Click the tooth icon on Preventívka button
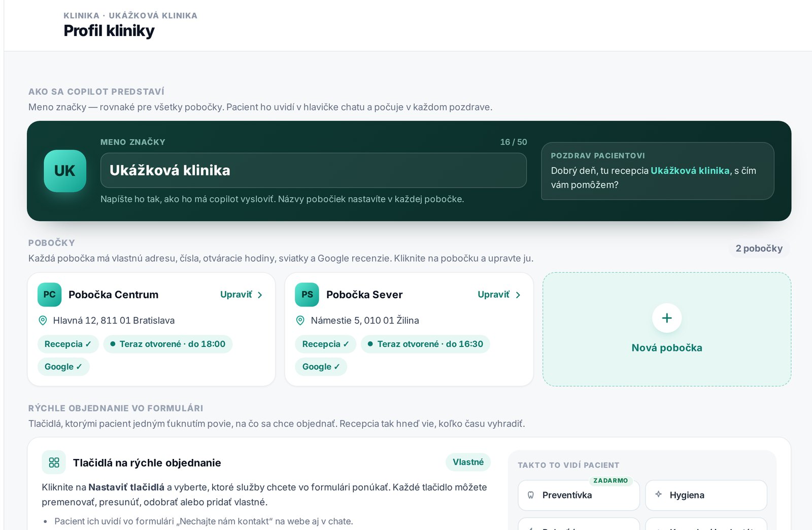 click(x=531, y=495)
